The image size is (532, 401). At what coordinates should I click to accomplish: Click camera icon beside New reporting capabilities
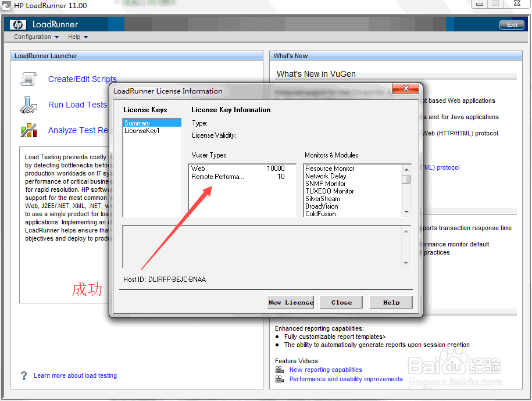pyautogui.click(x=280, y=370)
